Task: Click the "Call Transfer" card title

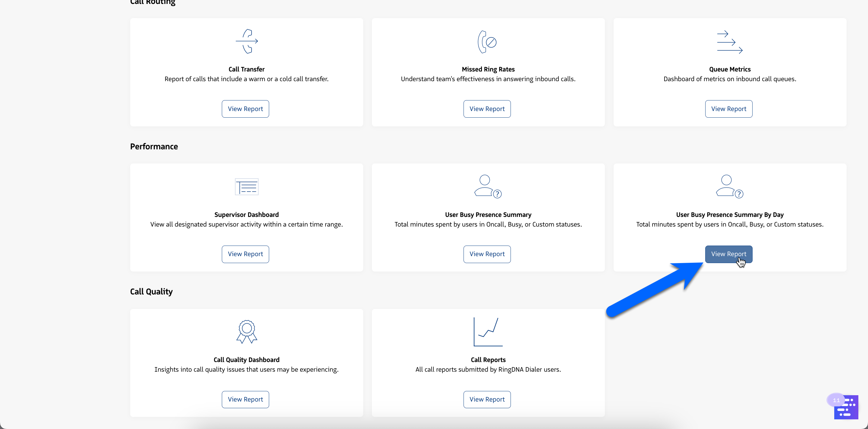Action: coord(246,69)
